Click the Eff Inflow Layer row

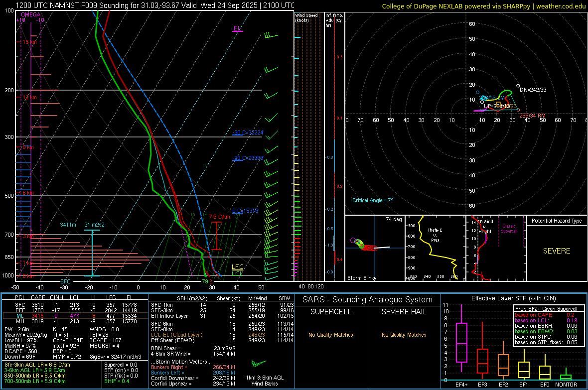point(222,316)
